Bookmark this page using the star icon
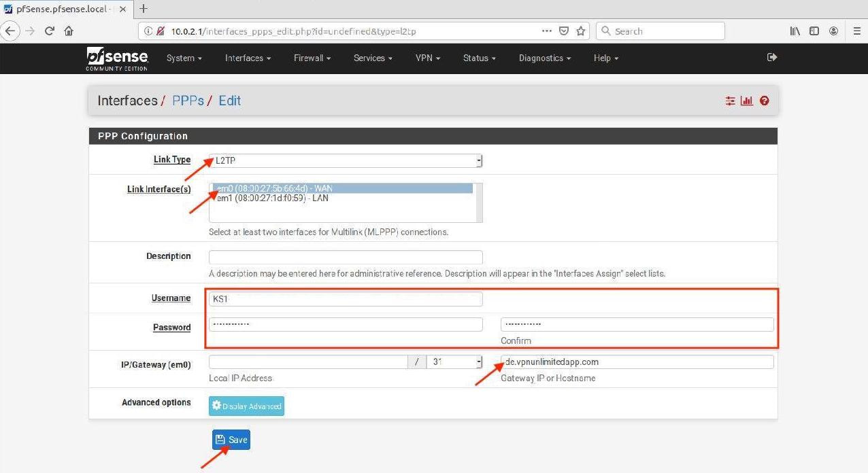Viewport: 868px width, 473px height. [x=582, y=31]
